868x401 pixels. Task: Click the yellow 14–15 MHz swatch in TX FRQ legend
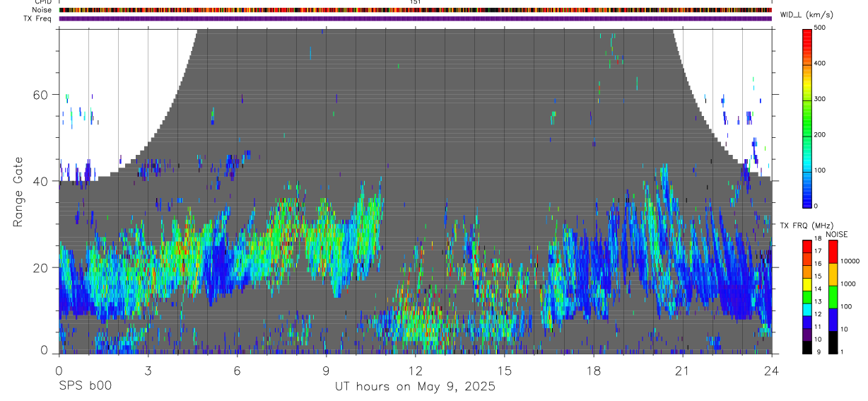[807, 284]
